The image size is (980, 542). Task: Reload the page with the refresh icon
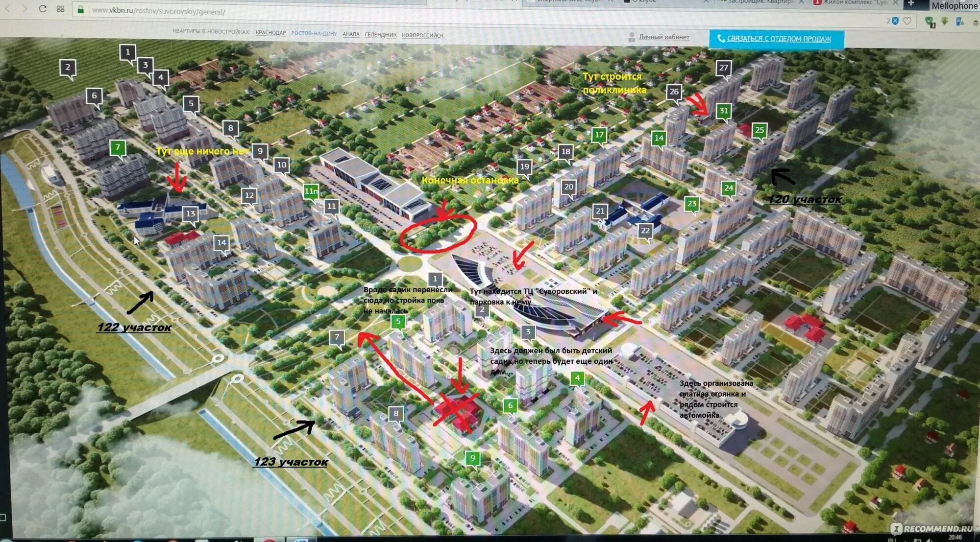(x=43, y=8)
